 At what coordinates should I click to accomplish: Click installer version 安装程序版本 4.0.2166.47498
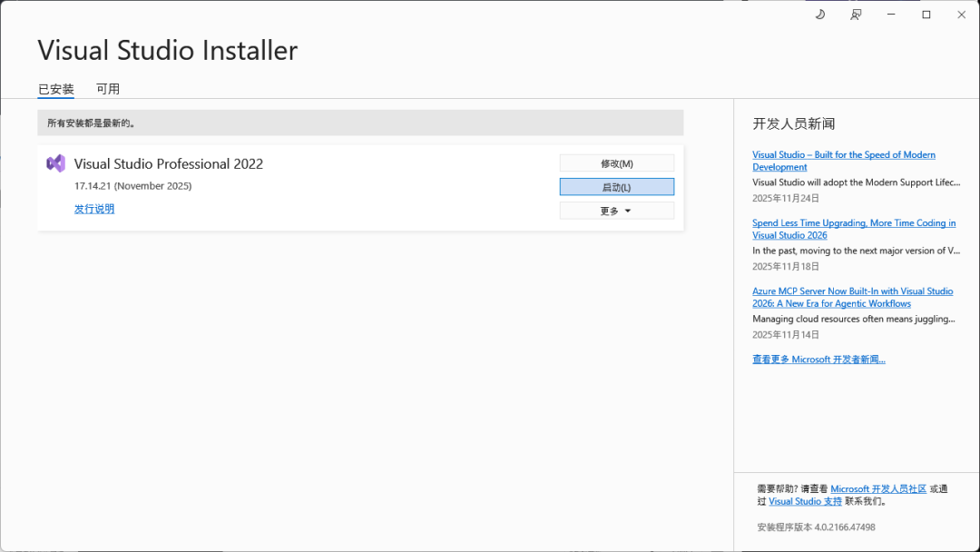point(817,527)
